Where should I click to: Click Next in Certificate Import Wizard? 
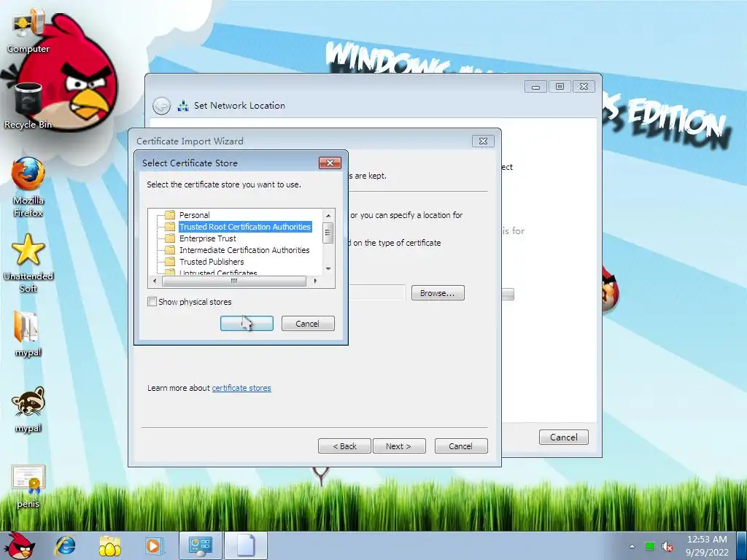(x=399, y=446)
